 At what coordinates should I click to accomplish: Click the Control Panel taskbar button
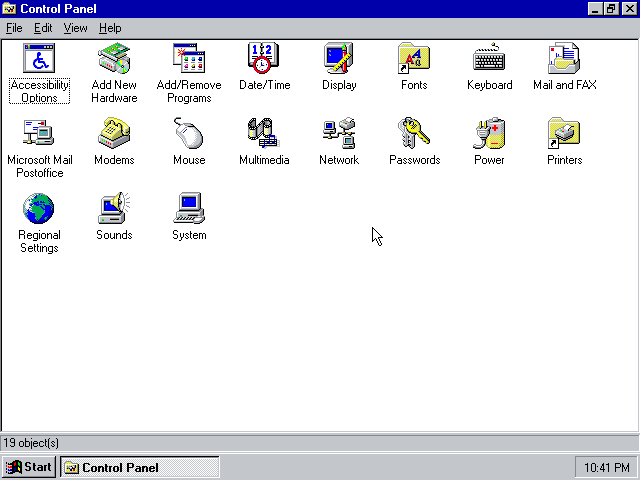(x=140, y=467)
